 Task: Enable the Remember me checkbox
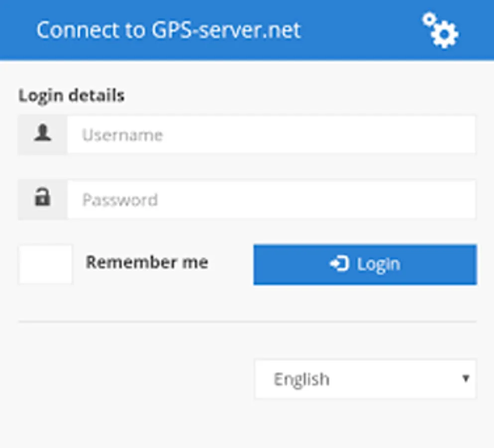45,264
